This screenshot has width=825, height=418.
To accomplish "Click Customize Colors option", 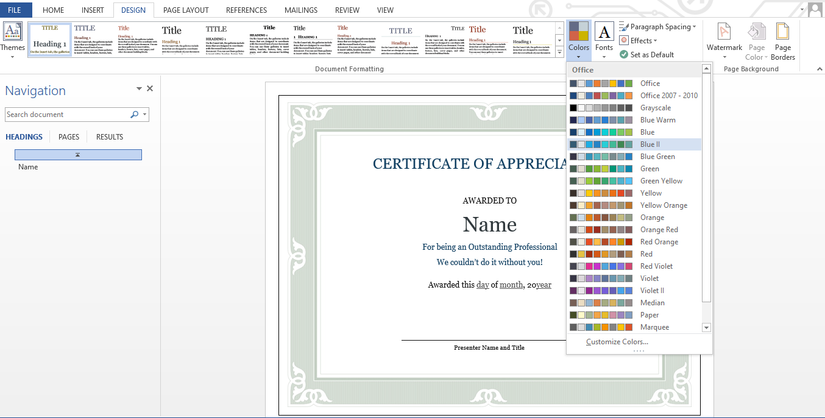I will tap(617, 341).
